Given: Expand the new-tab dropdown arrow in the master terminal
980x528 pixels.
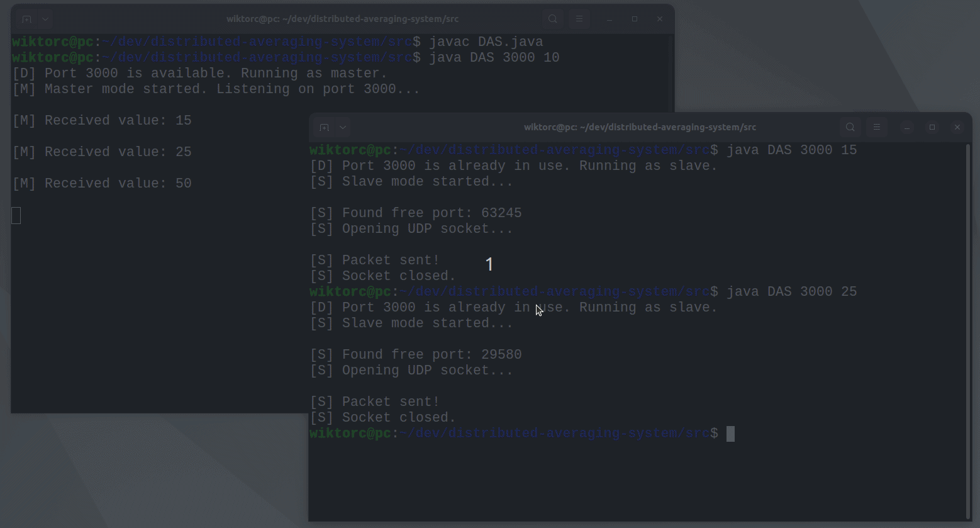Looking at the screenshot, I should [45, 19].
